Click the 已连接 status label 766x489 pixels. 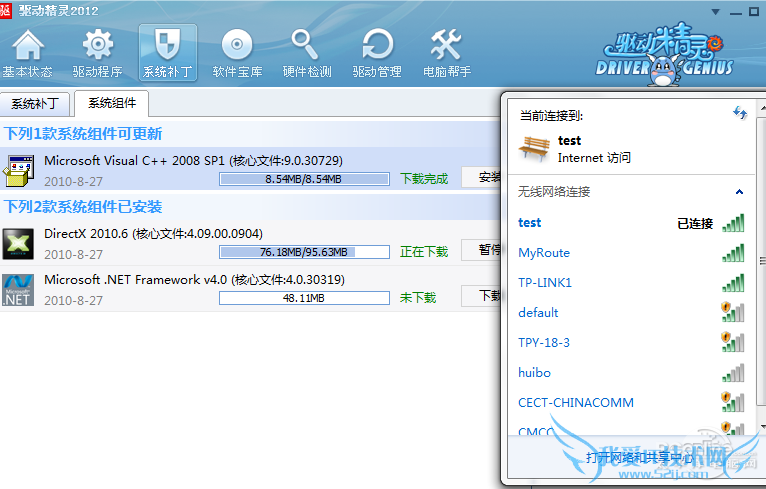click(695, 224)
